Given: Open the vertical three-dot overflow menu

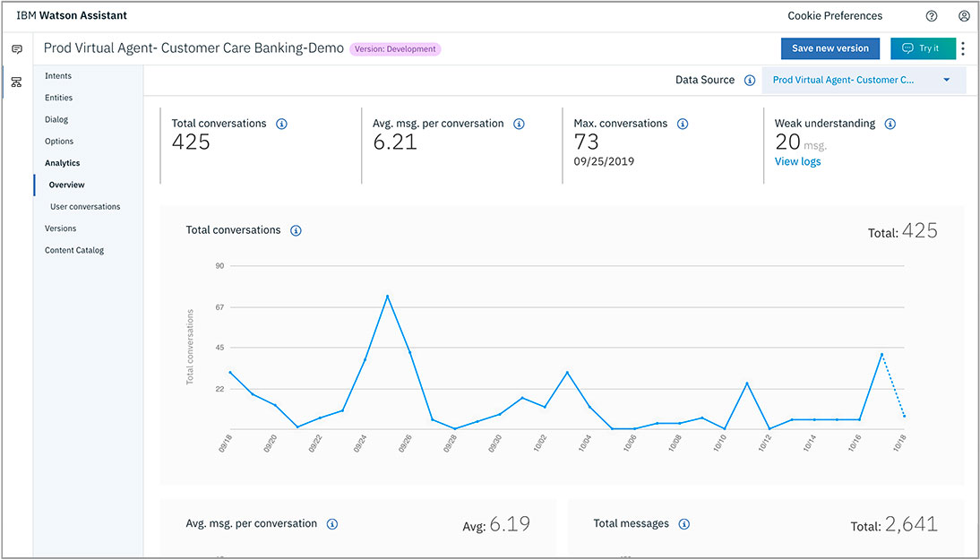Looking at the screenshot, I should click(963, 48).
